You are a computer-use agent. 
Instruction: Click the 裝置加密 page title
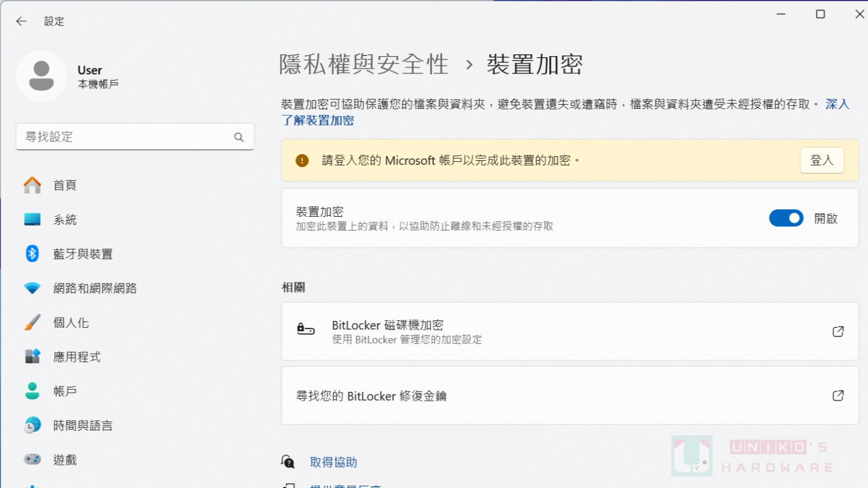(535, 64)
